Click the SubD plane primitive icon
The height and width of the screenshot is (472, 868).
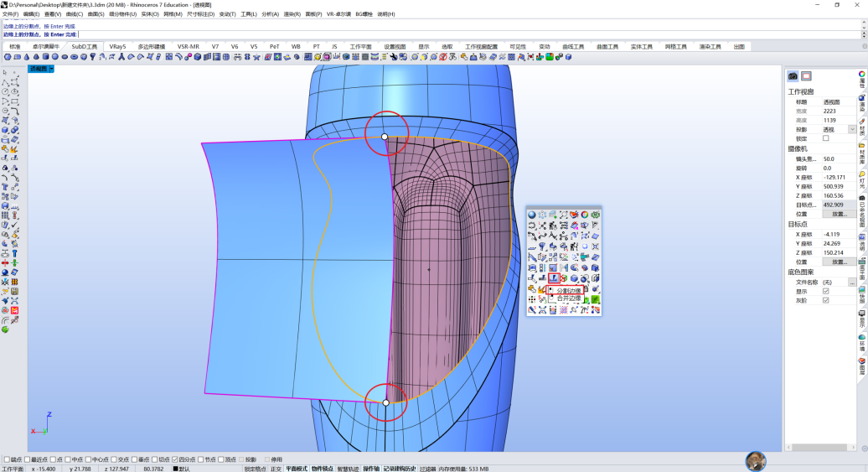(x=17, y=56)
